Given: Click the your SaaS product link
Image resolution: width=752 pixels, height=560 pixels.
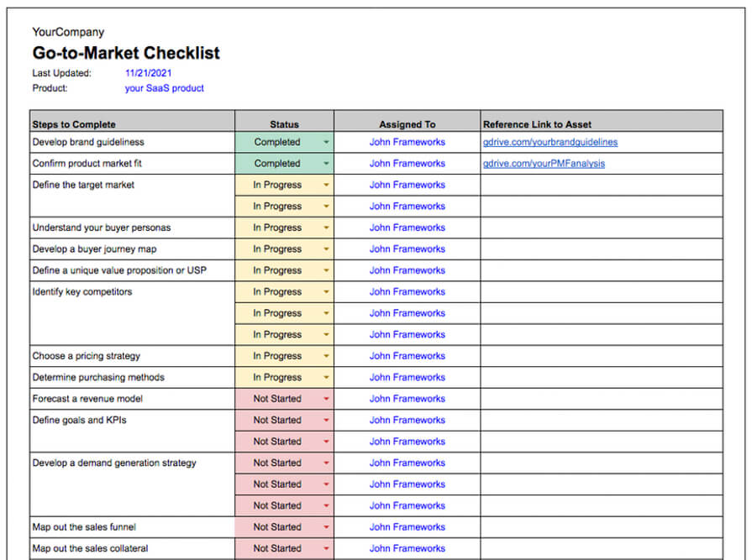Looking at the screenshot, I should 164,88.
